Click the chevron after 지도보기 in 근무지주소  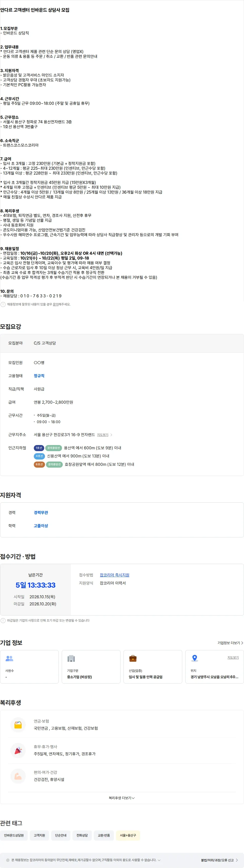(x=111, y=435)
